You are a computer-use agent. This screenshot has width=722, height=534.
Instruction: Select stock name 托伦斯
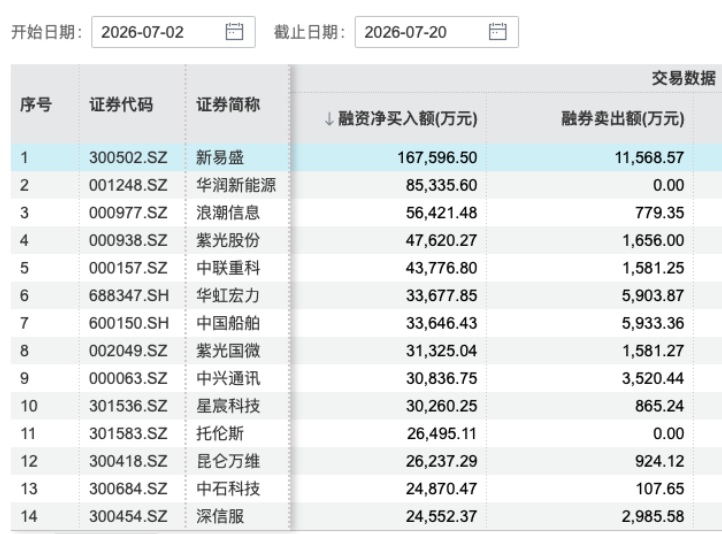[220, 434]
